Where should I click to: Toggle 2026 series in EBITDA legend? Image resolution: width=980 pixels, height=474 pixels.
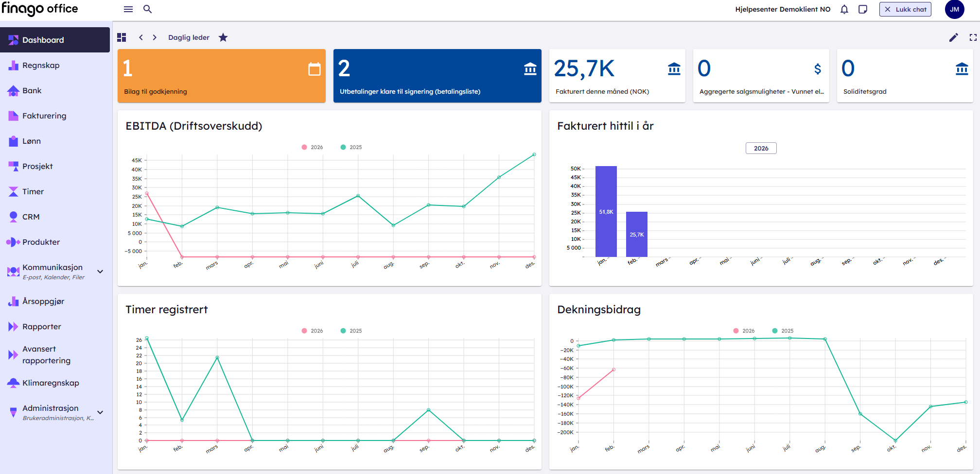point(312,147)
